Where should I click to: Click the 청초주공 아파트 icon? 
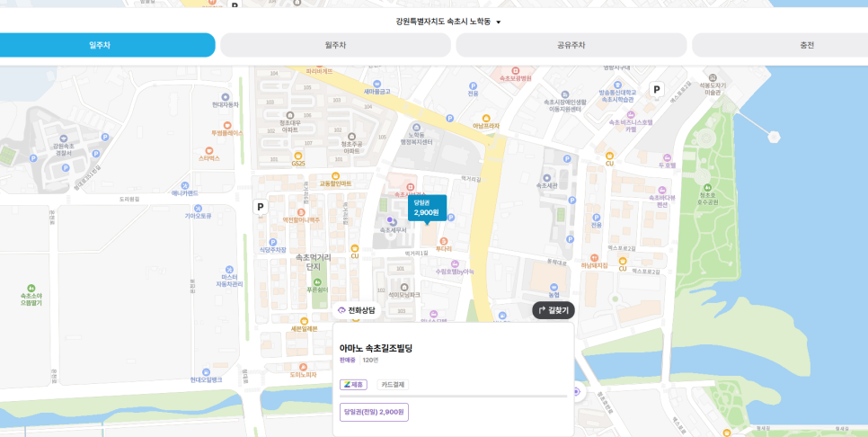pos(350,137)
